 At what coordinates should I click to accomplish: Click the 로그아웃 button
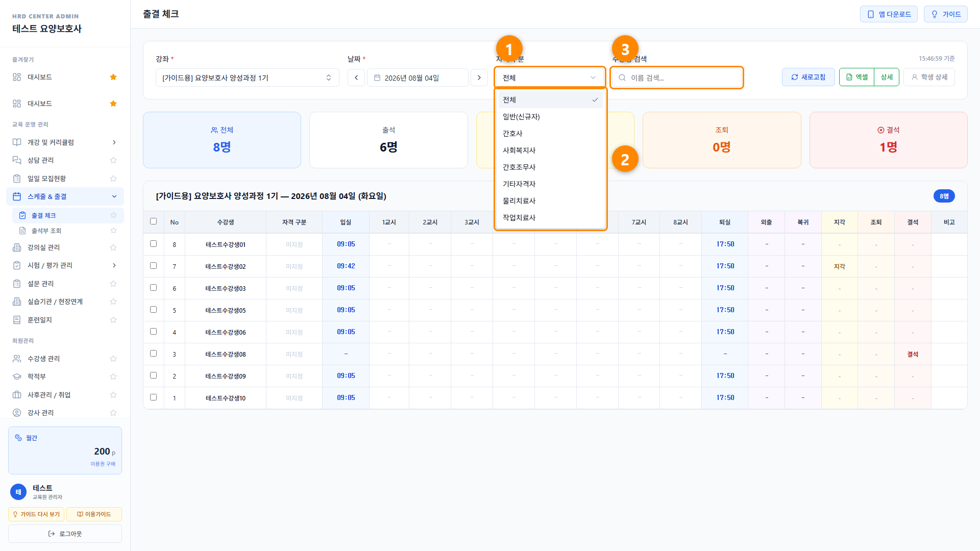pyautogui.click(x=65, y=534)
